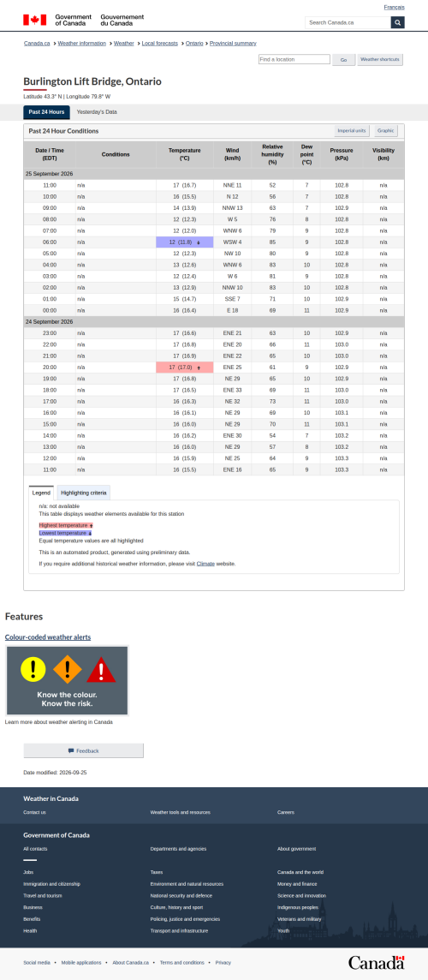Open Weather information breadcrumb
The height and width of the screenshot is (980, 428).
coord(82,43)
